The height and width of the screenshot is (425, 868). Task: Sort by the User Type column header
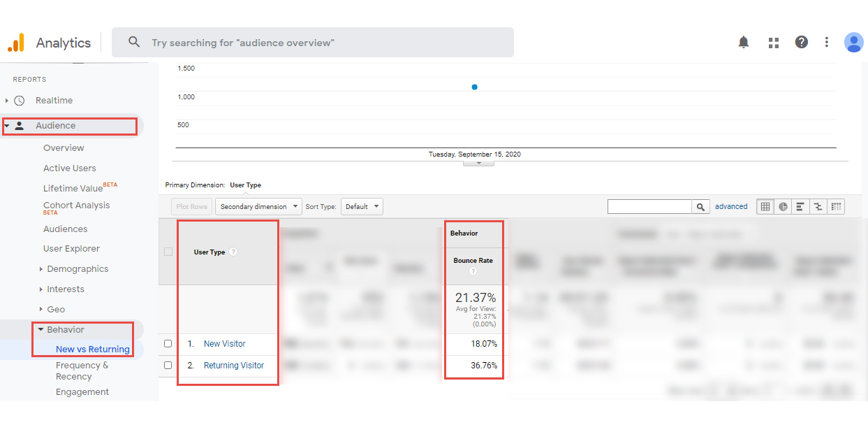click(209, 252)
